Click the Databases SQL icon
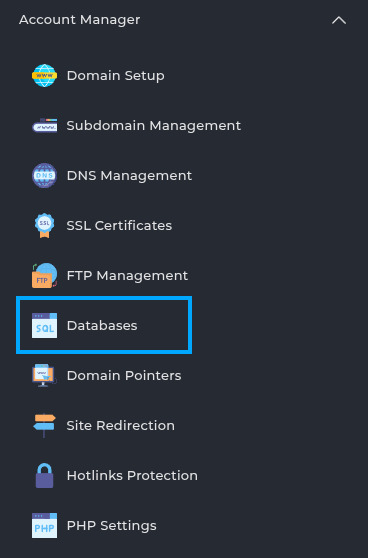 coord(44,326)
